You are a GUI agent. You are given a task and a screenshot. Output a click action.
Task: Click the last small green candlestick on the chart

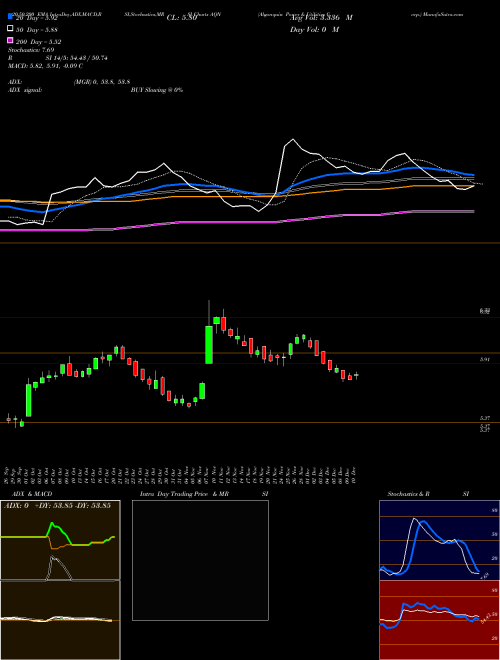point(356,375)
